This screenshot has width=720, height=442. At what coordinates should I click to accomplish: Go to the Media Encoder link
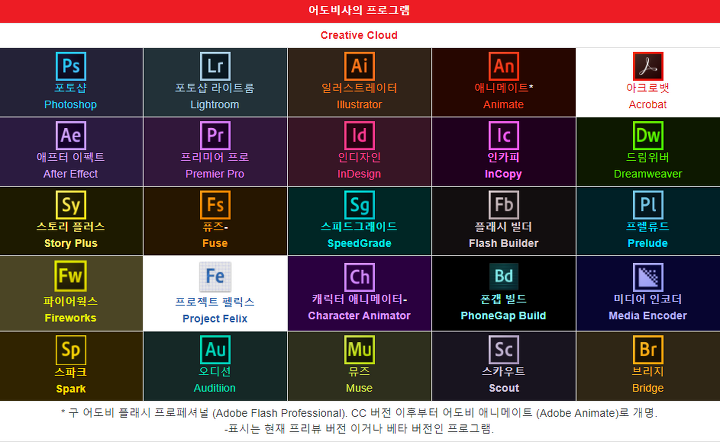pyautogui.click(x=648, y=316)
